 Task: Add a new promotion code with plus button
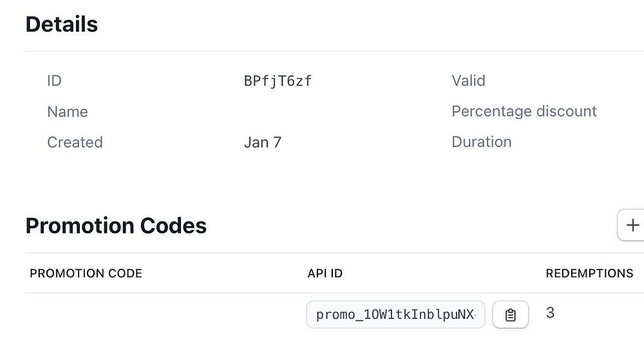[x=632, y=225]
